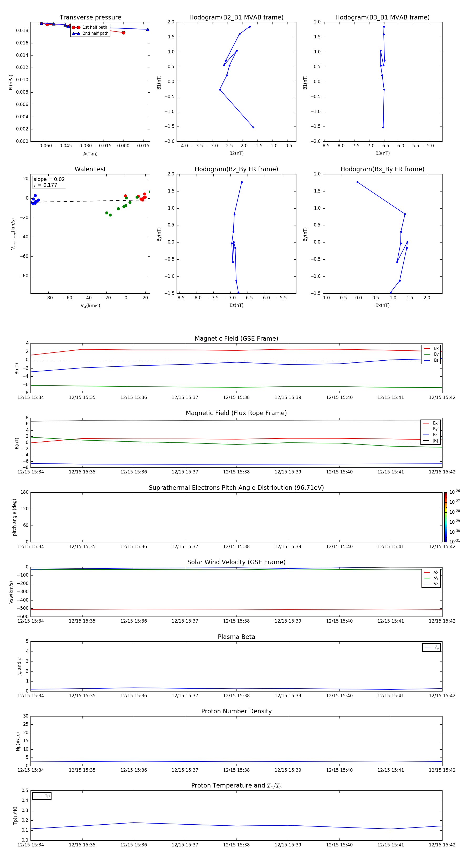Click the 'Bz(nT)' x-axis label
Viewport: 473px width, 868px height.
click(236, 305)
